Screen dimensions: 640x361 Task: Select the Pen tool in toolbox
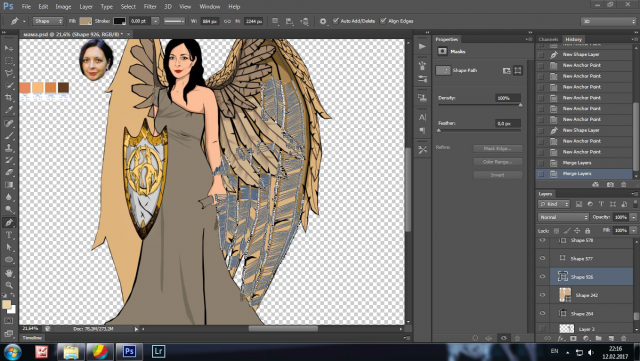[9, 223]
